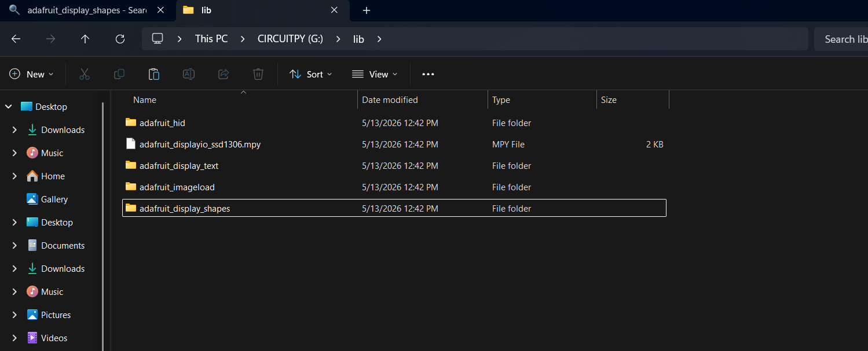Select the adafruit_display_text folder name
The image size is (868, 351).
tap(179, 165)
